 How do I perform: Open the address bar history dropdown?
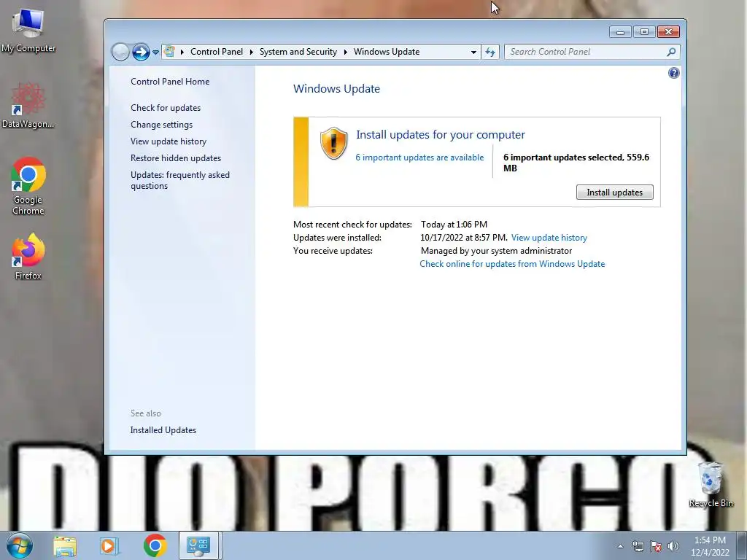pyautogui.click(x=473, y=52)
